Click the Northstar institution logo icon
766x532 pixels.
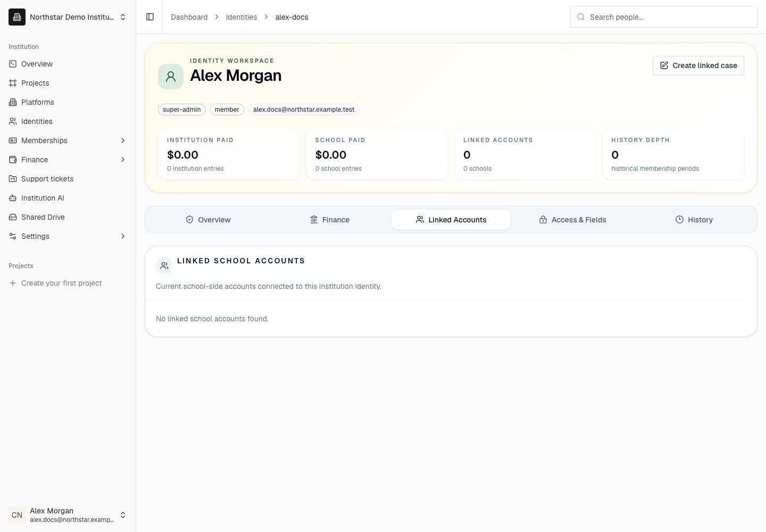(x=17, y=17)
